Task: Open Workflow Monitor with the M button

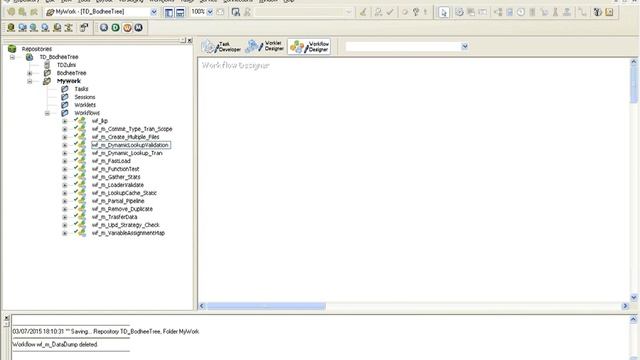Action: coord(138,28)
